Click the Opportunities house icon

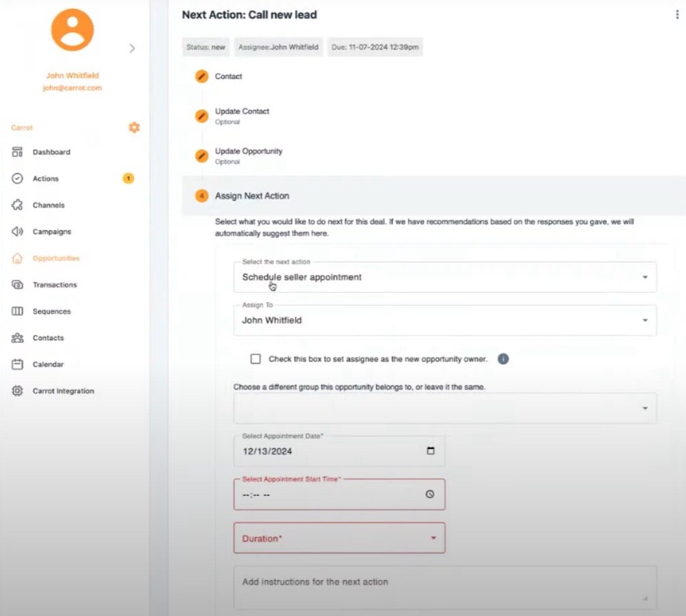17,259
